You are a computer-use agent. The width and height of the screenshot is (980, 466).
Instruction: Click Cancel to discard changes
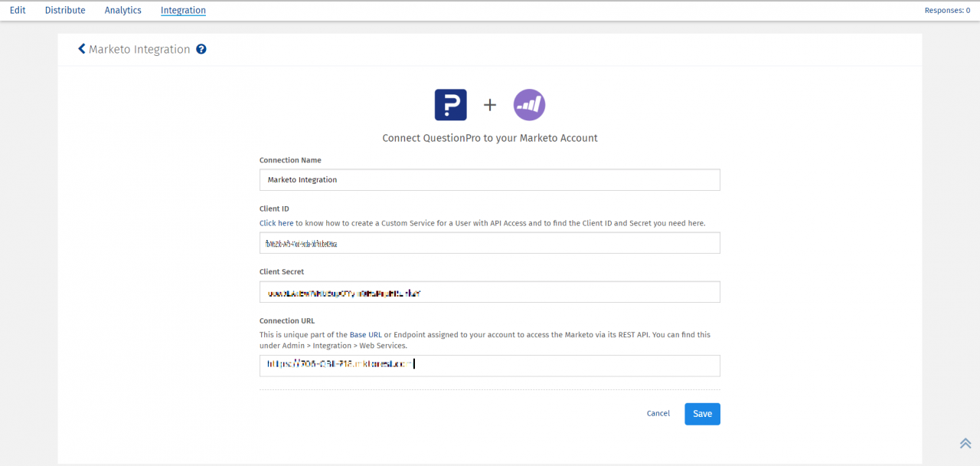click(658, 413)
